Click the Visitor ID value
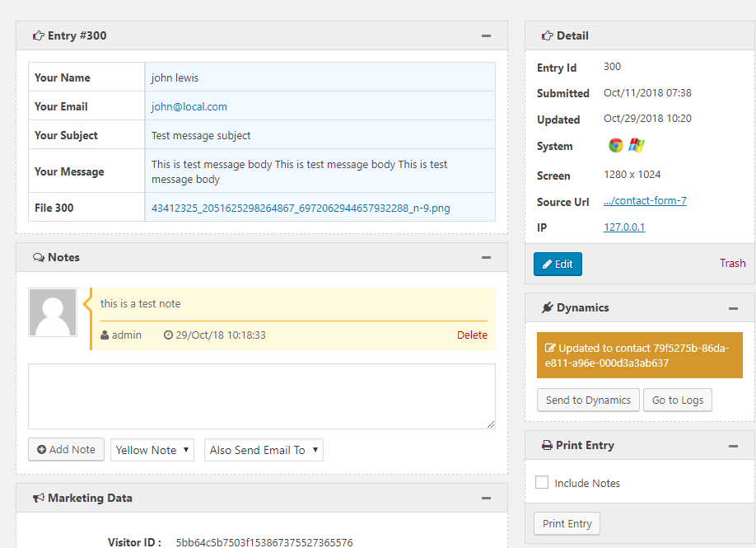 click(264, 542)
